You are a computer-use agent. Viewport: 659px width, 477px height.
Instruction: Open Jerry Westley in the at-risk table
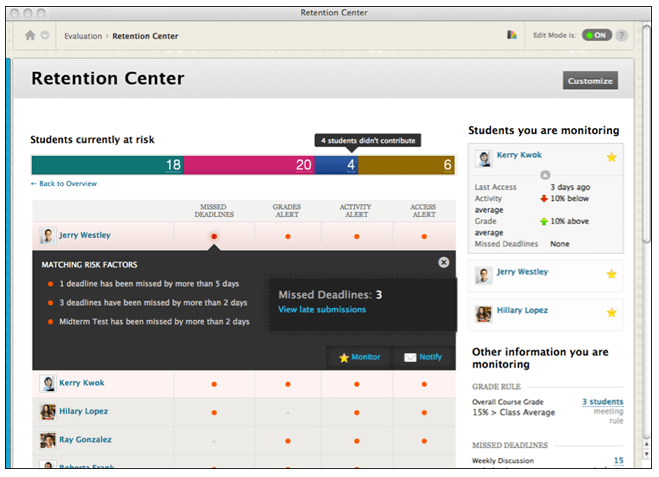pyautogui.click(x=84, y=235)
